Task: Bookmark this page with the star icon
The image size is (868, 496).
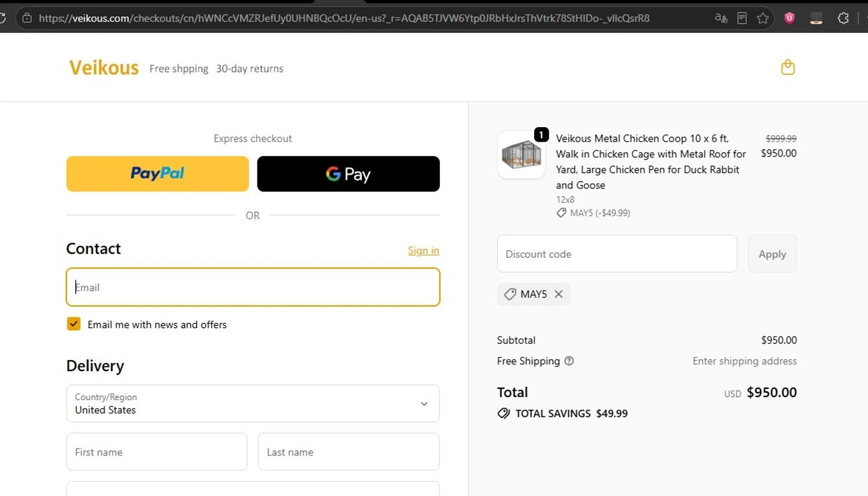Action: 763,18
